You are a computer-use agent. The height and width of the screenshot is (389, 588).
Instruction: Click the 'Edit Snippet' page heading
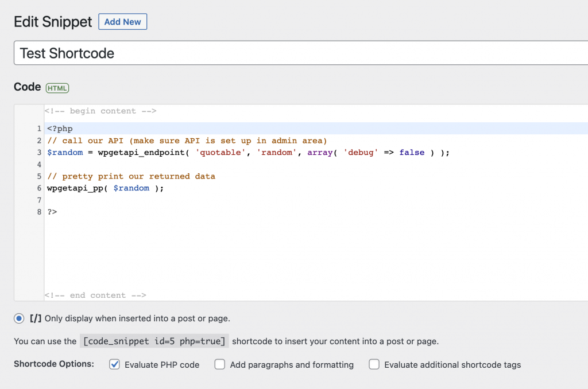53,22
